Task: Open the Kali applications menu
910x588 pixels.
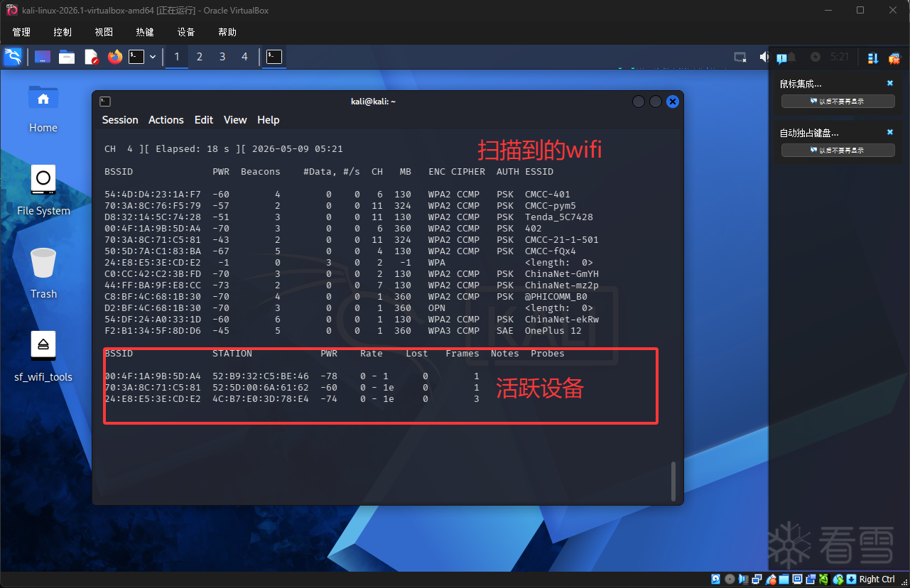Action: tap(13, 57)
